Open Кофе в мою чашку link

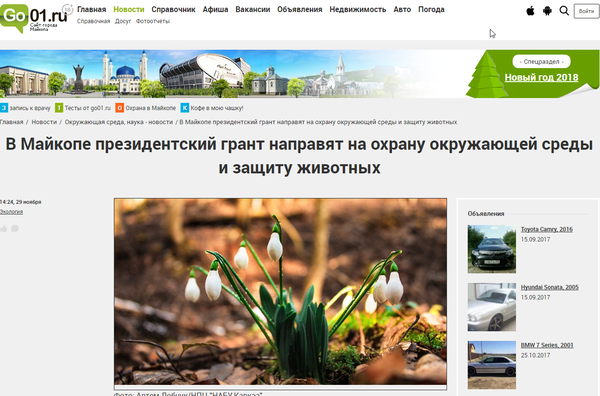coord(217,108)
